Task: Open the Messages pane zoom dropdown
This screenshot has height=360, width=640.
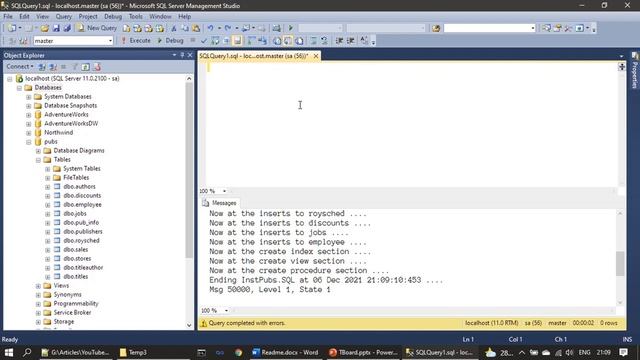Action: (226, 311)
